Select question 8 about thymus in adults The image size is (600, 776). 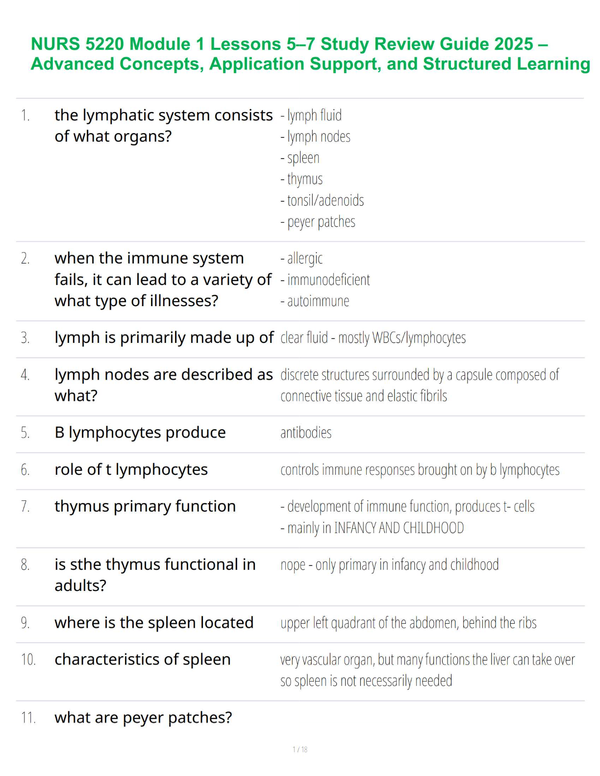coord(155,575)
